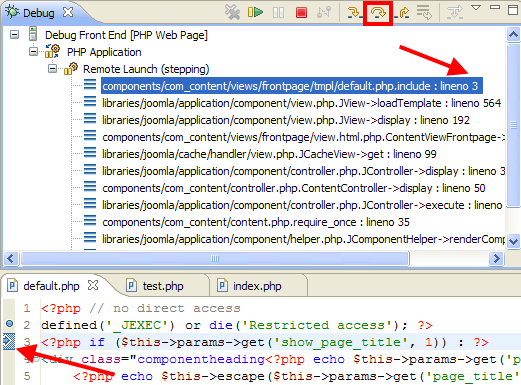Screen dimensions: 521x385
Task: Select the JView->display lineno 192 frame
Action: (286, 120)
